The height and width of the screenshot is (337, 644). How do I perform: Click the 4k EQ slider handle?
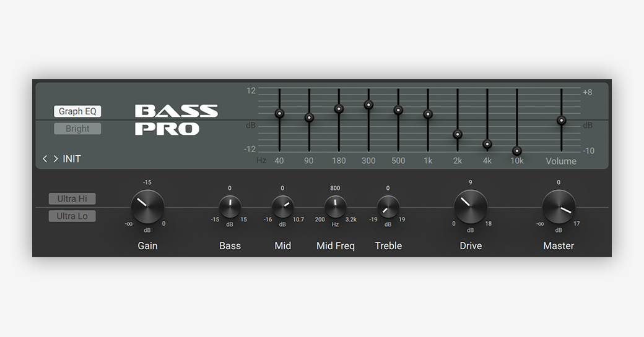click(x=487, y=144)
